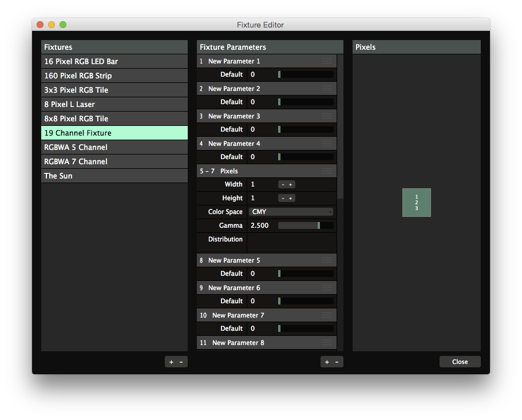Adjust the Gamma slider
This screenshot has height=420, width=522.
point(306,225)
